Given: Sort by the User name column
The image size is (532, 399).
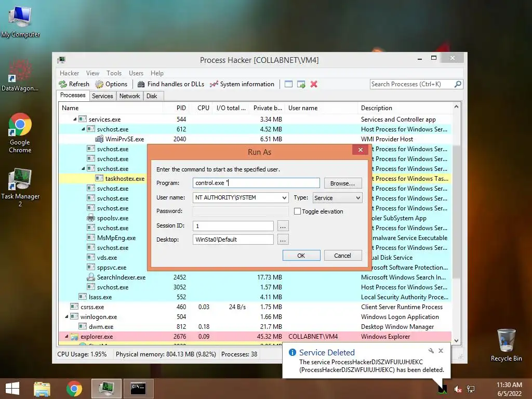Looking at the screenshot, I should click(x=321, y=108).
